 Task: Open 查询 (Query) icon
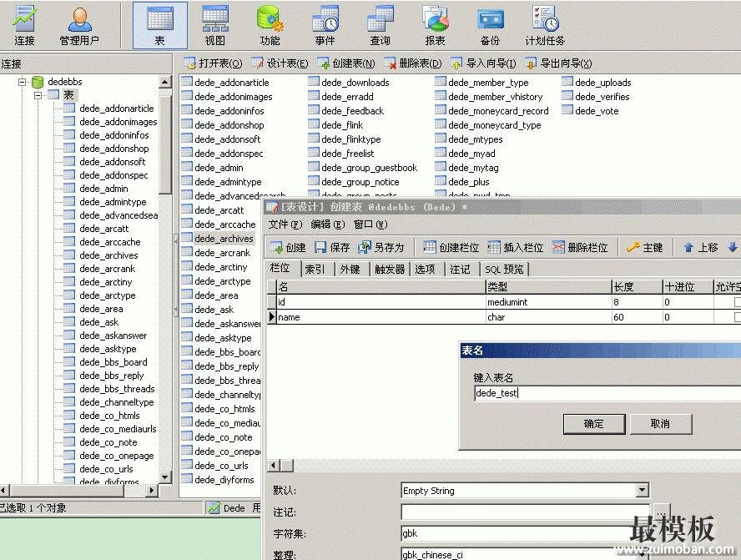380,26
